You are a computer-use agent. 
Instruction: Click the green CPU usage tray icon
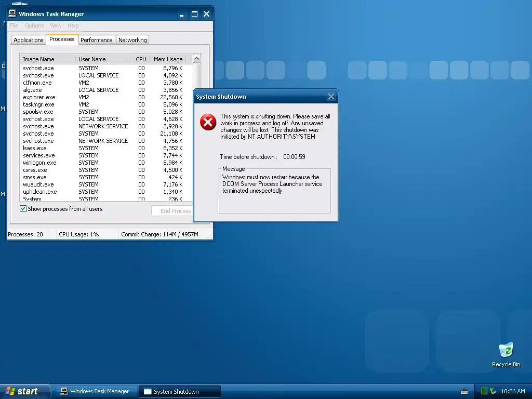pyautogui.click(x=484, y=391)
